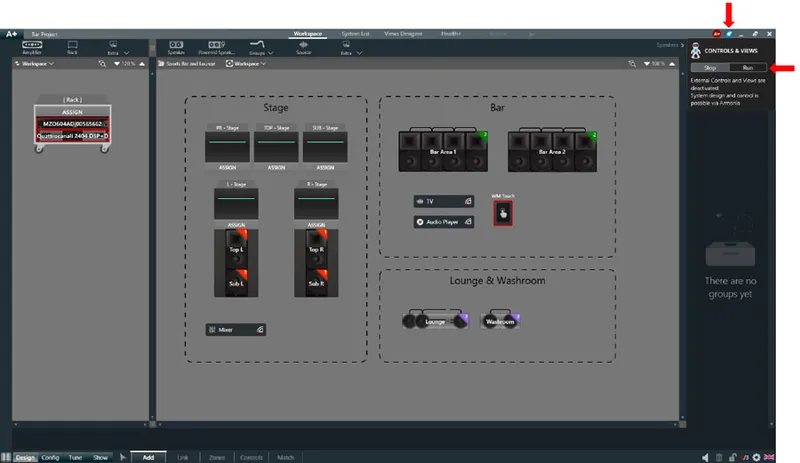Viewport: 800px width, 463px height.
Task: Expand the Groups dropdown
Action: (x=270, y=53)
